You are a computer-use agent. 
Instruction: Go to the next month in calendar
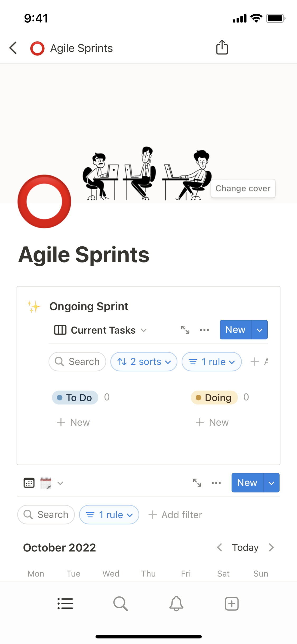[x=271, y=548]
